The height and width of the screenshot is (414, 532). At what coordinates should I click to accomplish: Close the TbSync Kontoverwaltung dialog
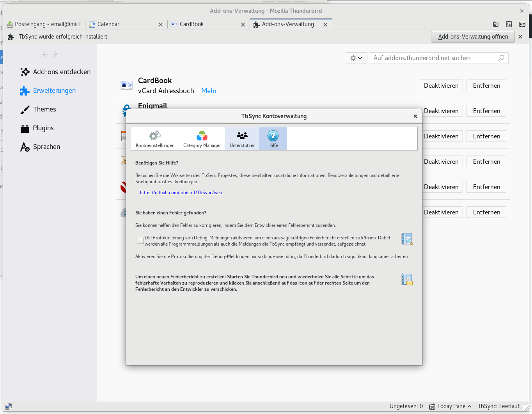coord(415,116)
